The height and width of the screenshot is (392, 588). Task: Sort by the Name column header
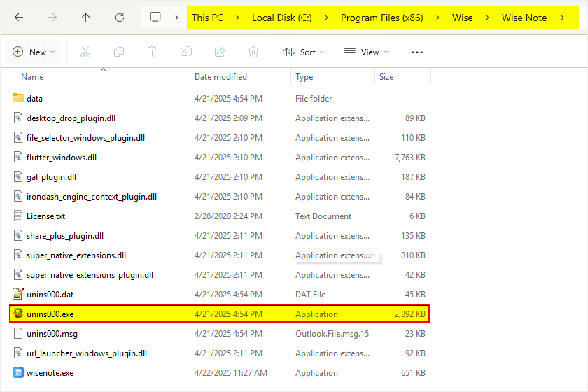tap(32, 77)
